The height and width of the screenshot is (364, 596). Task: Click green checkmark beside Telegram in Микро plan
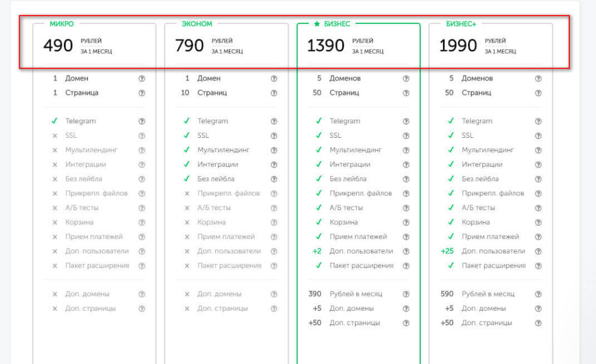54,121
